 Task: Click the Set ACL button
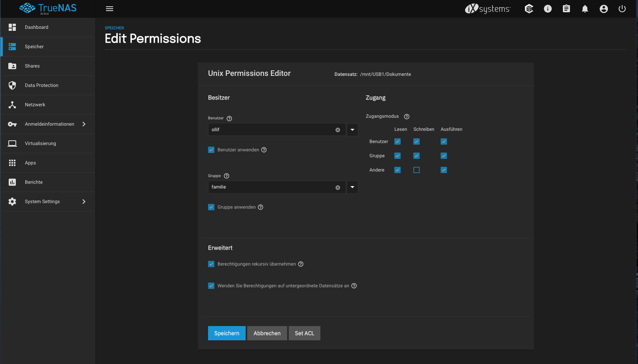[305, 333]
